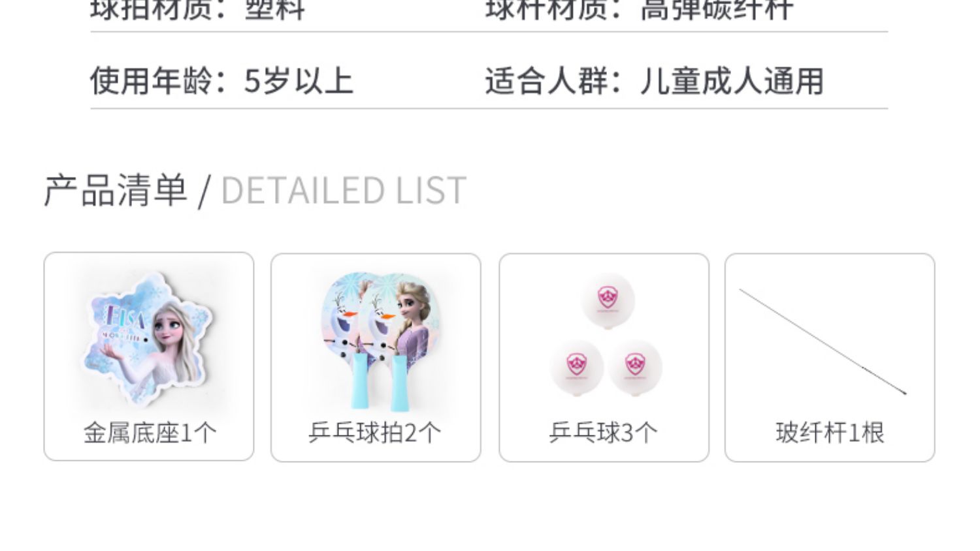Click the top ping pong ball
The width and height of the screenshot is (980, 551).
608,300
